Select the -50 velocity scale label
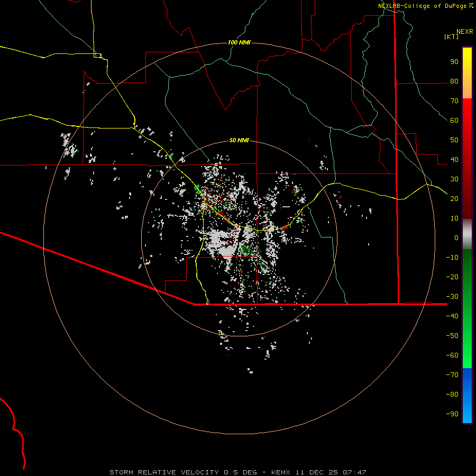This screenshot has width=476, height=476. coord(452,335)
